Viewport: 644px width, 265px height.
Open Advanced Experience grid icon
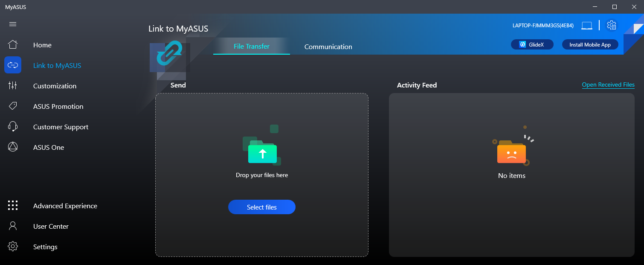(x=13, y=205)
